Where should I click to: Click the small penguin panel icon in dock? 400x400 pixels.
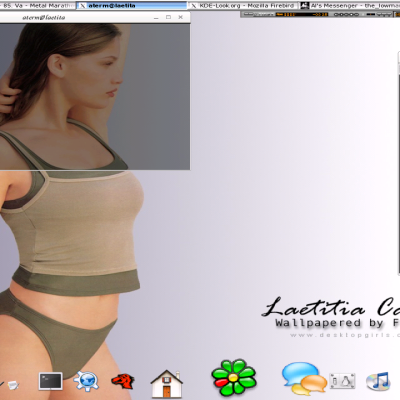[342, 381]
